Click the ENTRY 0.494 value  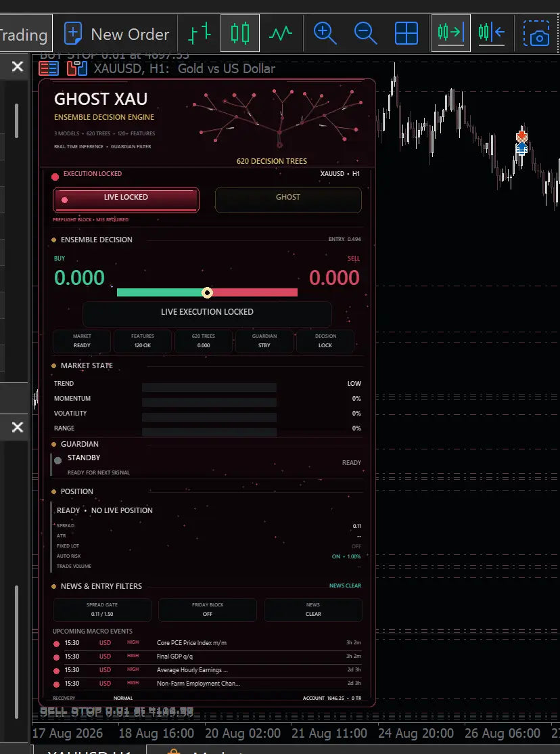(345, 239)
